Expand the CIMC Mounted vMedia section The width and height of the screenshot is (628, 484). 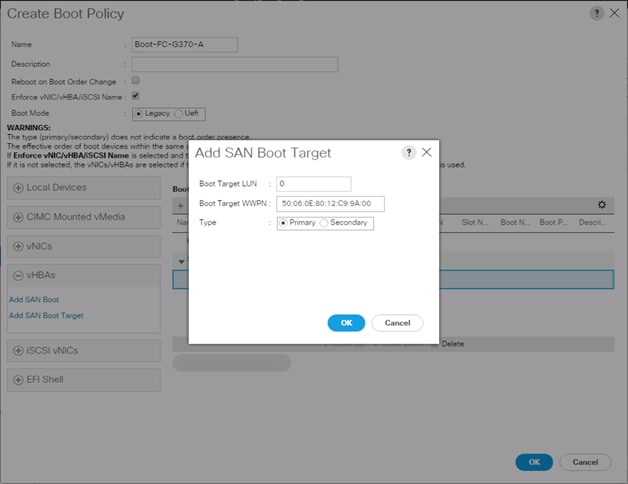coord(84,217)
